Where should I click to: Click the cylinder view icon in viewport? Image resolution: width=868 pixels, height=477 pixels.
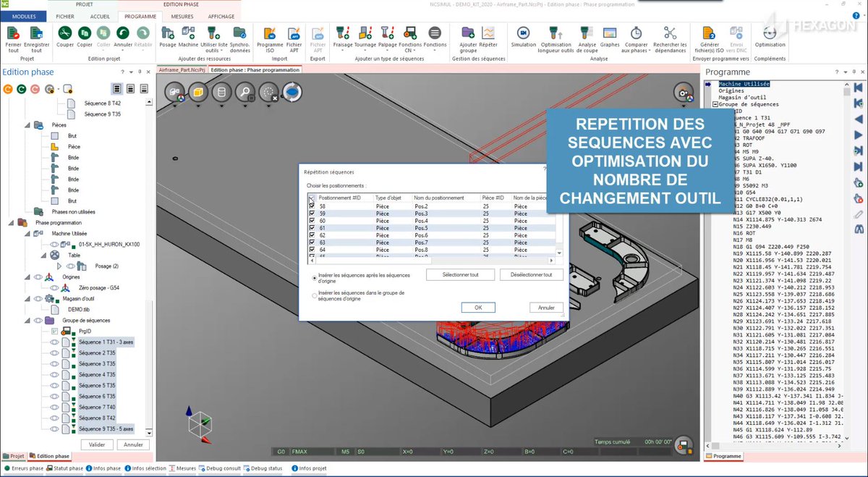coord(221,92)
